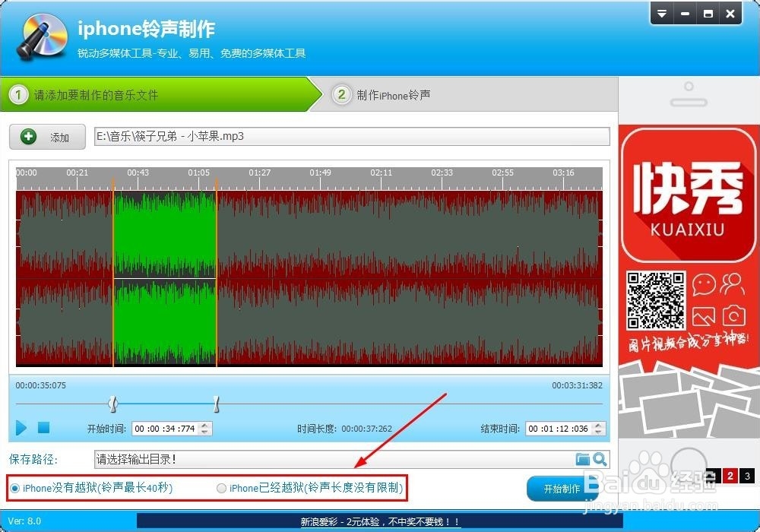This screenshot has height=532, width=760.
Task: Click the green plus Add button
Action: click(x=47, y=137)
